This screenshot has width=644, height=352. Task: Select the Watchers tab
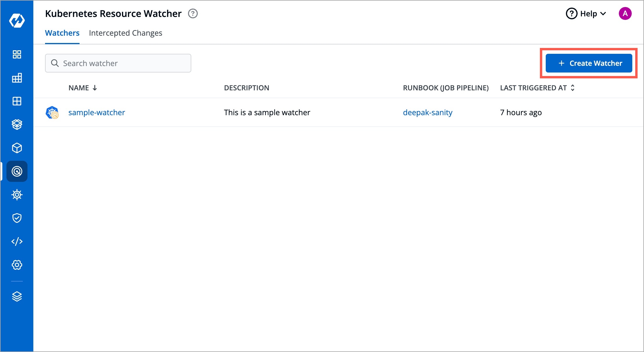(62, 33)
